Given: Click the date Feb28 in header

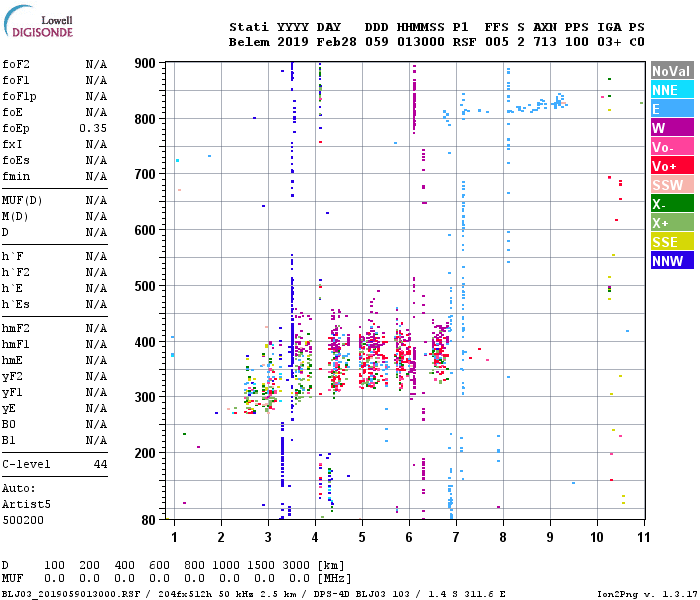Looking at the screenshot, I should (x=337, y=42).
